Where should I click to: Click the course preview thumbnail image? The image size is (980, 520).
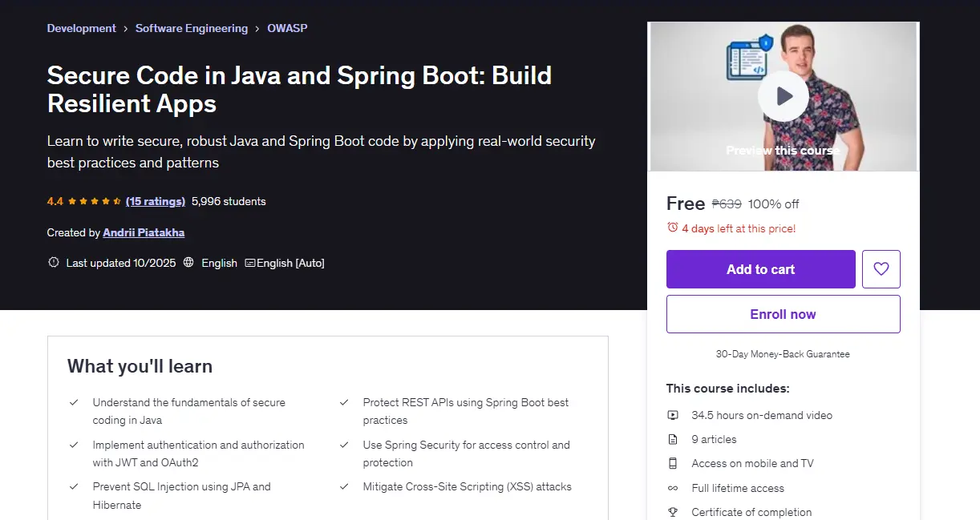click(x=784, y=96)
